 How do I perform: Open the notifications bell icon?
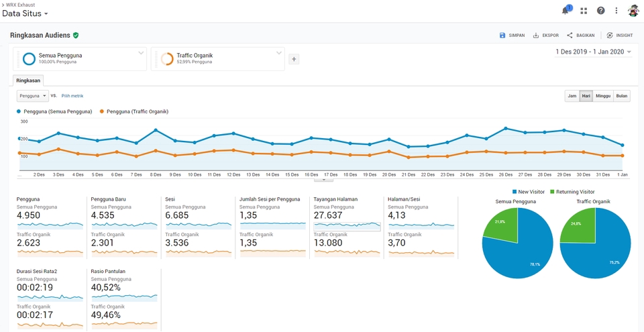click(x=566, y=11)
